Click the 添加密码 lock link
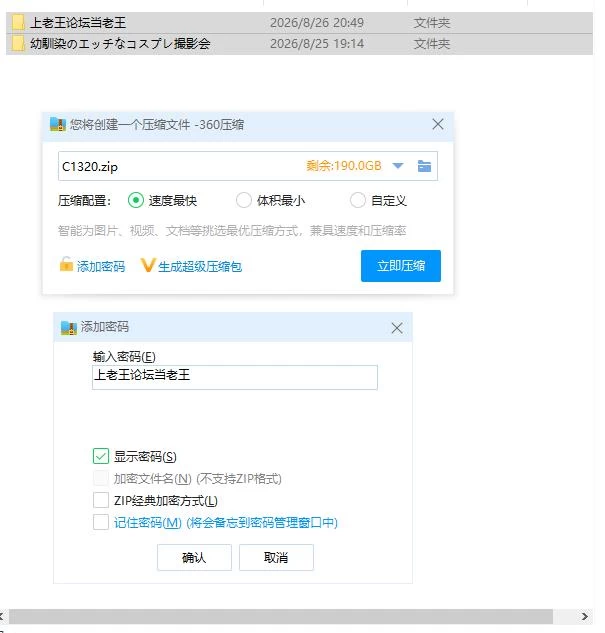 (x=101, y=266)
